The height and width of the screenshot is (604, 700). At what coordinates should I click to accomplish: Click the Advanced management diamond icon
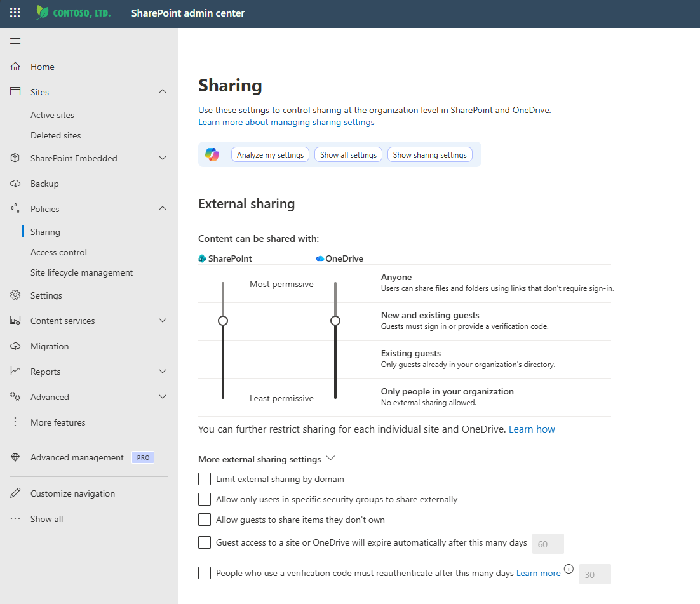[15, 457]
